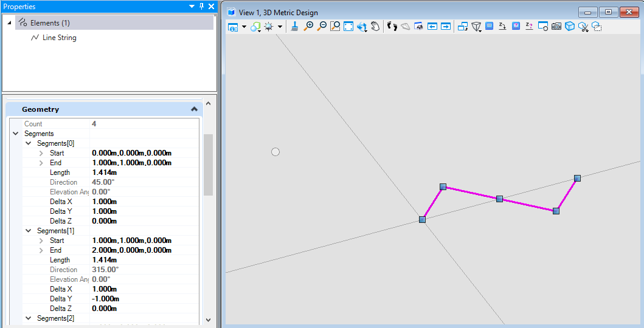Click Segments[0] Length value 1.414m
644x328 pixels.
[105, 173]
